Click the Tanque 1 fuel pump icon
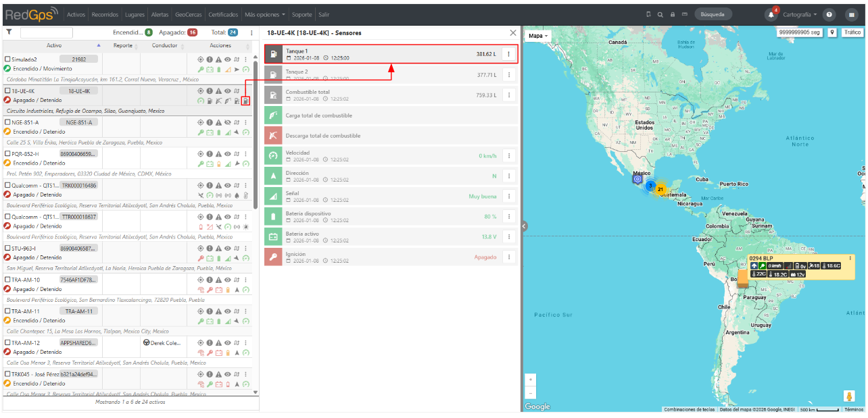This screenshot has width=868, height=418. (273, 54)
